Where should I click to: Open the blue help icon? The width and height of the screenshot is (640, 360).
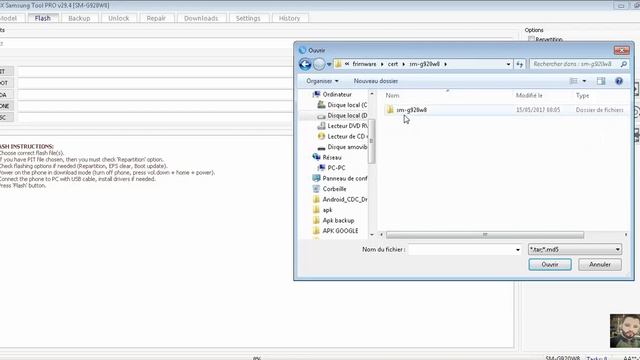(619, 81)
